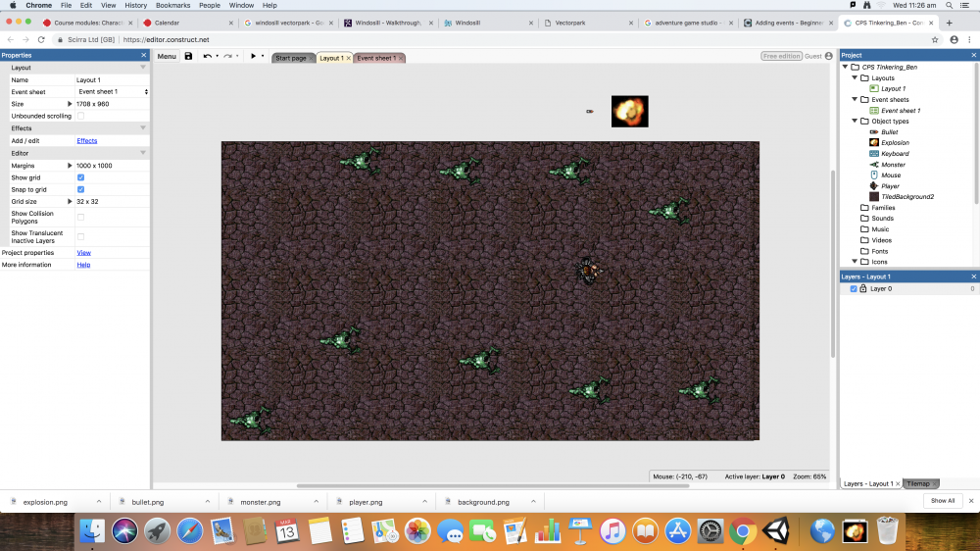The width and height of the screenshot is (980, 551).
Task: Open the Effects link
Action: [87, 141]
